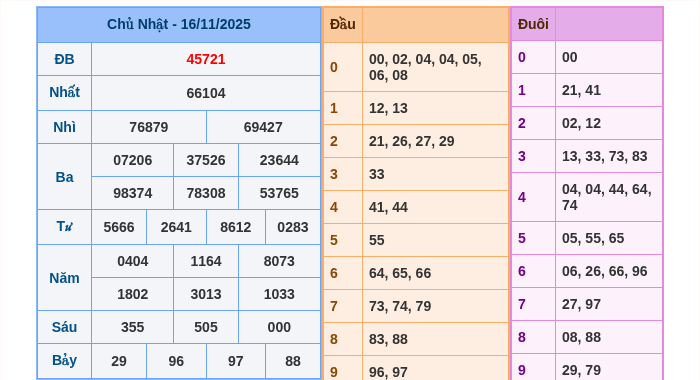
Task: Select Đuôi 7 values 27, 97
Action: [x=581, y=305]
